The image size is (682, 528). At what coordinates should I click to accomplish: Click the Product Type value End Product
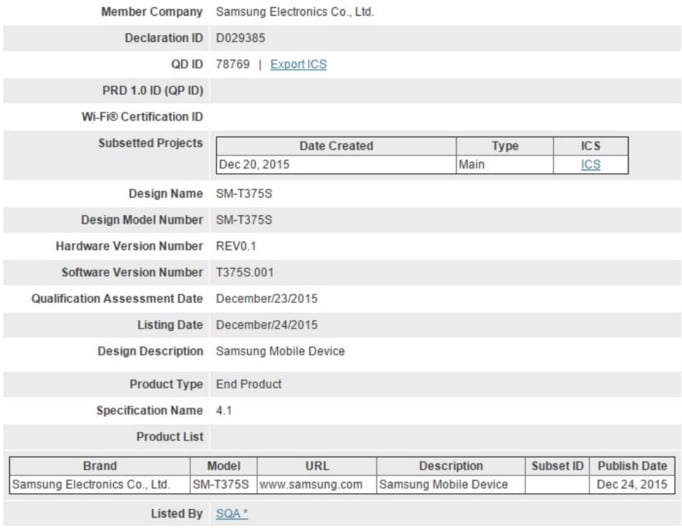(249, 384)
